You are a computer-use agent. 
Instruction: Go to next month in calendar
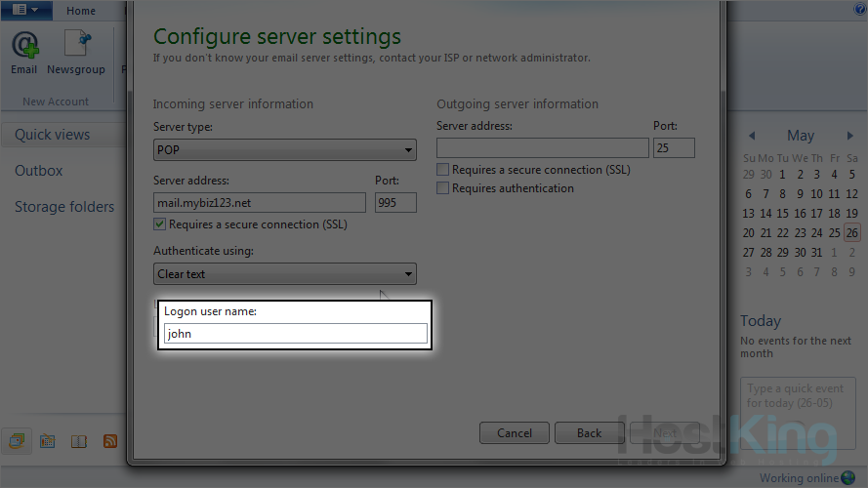tap(850, 137)
